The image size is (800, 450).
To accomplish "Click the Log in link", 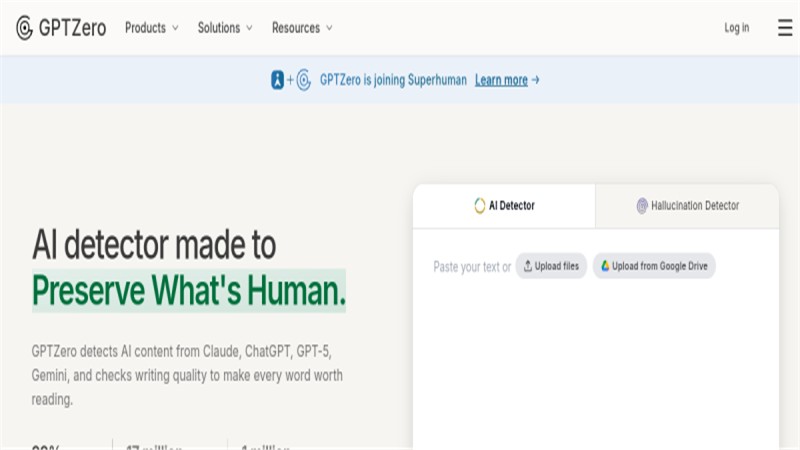I will tap(737, 28).
